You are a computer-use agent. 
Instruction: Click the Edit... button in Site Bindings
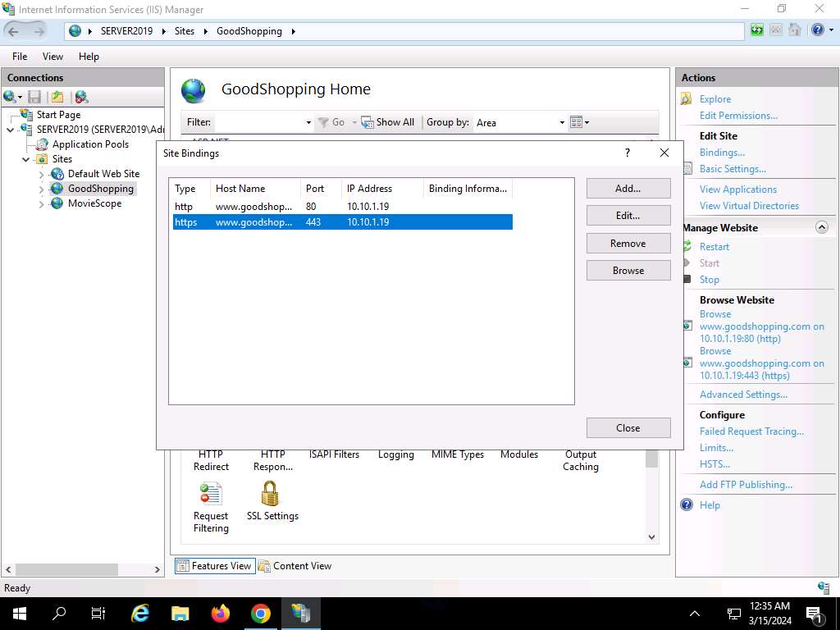tap(628, 216)
